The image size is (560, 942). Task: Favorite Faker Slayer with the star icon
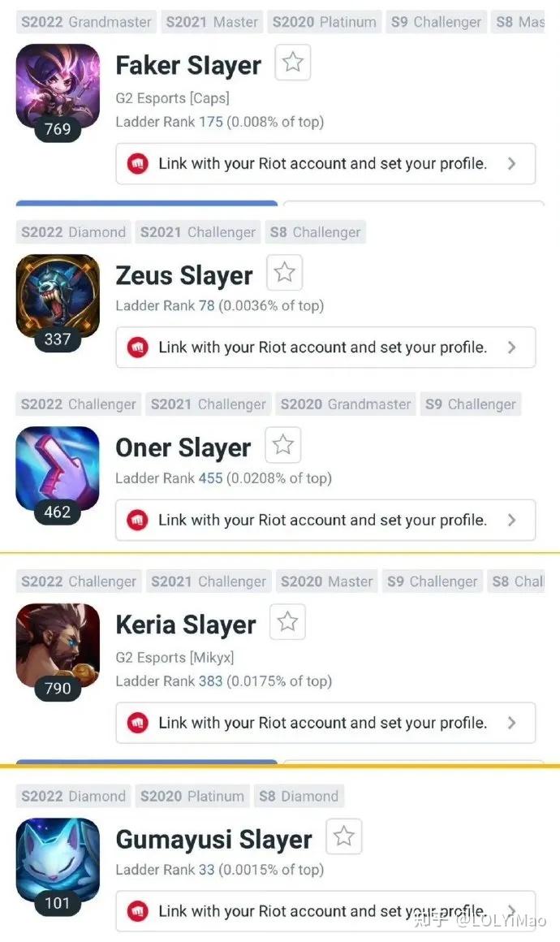coord(292,62)
